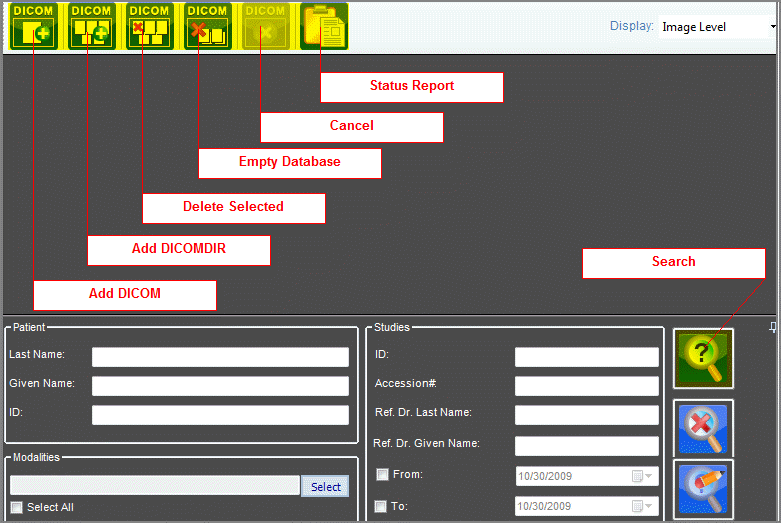Open the To date calendar picker
Screen dimensions: 781x523
click(642, 506)
